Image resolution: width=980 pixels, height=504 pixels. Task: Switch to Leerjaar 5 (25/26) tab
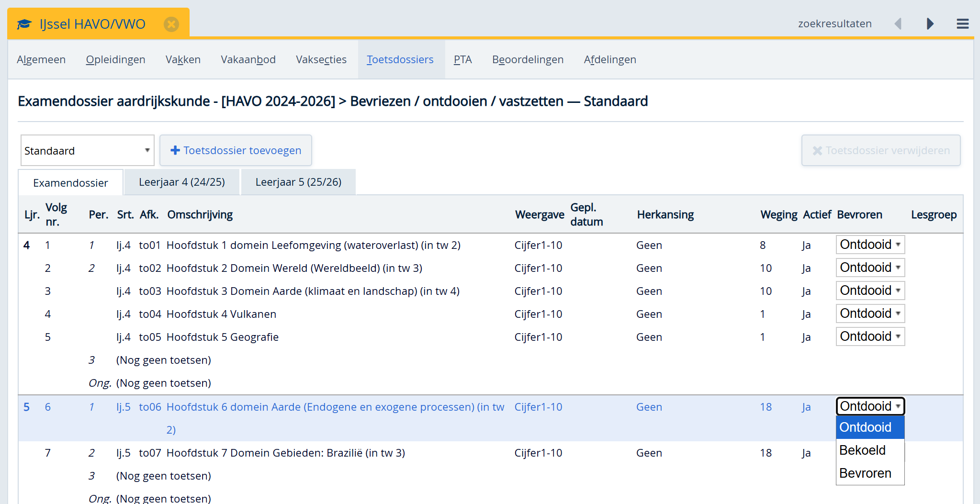298,182
